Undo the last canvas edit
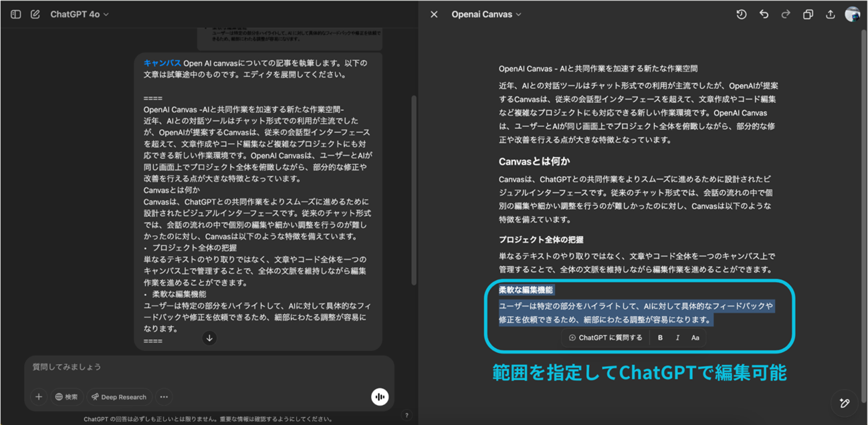Image resolution: width=868 pixels, height=425 pixels. coord(764,14)
